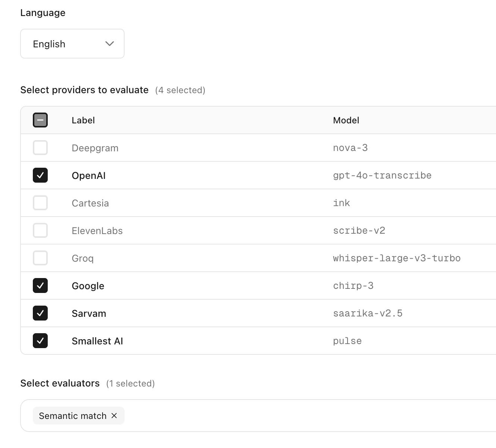The height and width of the screenshot is (448, 496).
Task: Click the Deepgram label text
Action: (x=95, y=148)
